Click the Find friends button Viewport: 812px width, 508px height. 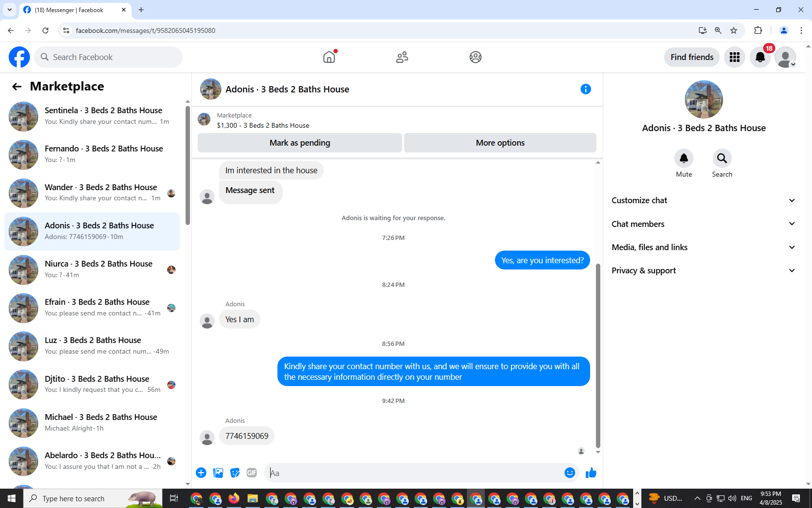pos(692,57)
